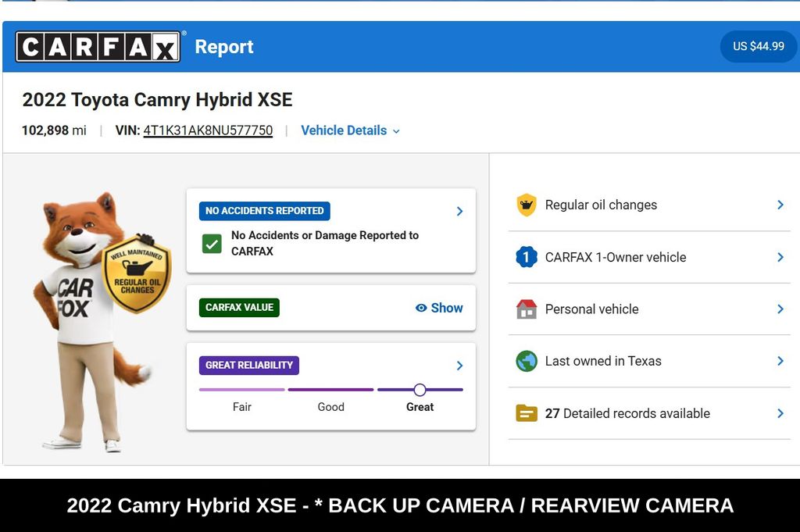Expand the Last owned in Texas arrow

(x=780, y=361)
